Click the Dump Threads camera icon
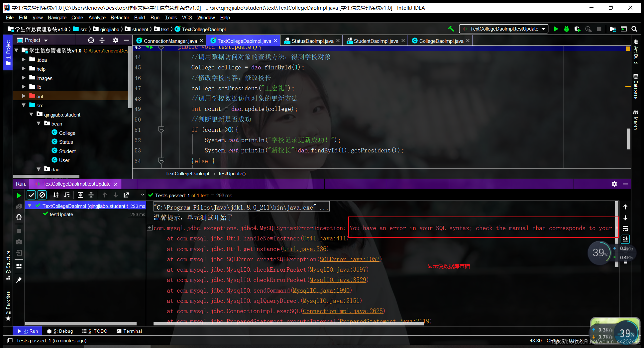644x348 pixels. pyautogui.click(x=19, y=242)
